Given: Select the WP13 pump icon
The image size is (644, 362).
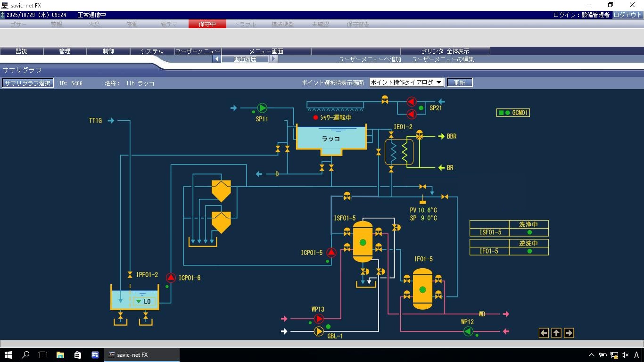Looking at the screenshot, I should point(319,319).
